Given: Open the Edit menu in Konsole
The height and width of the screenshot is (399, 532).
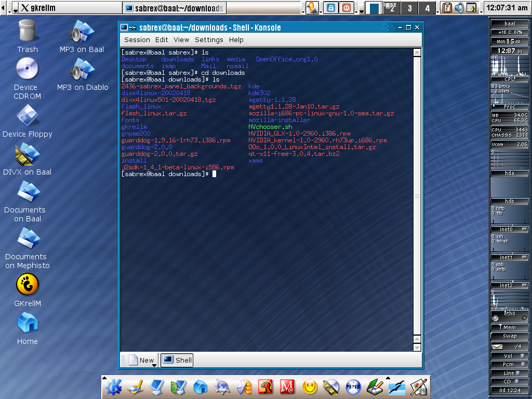Looking at the screenshot, I should point(162,39).
